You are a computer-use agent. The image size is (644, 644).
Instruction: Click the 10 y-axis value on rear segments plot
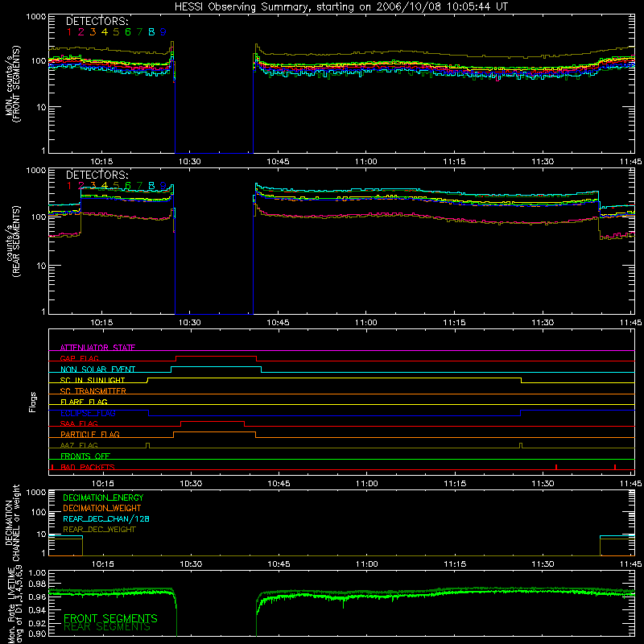pyautogui.click(x=41, y=266)
